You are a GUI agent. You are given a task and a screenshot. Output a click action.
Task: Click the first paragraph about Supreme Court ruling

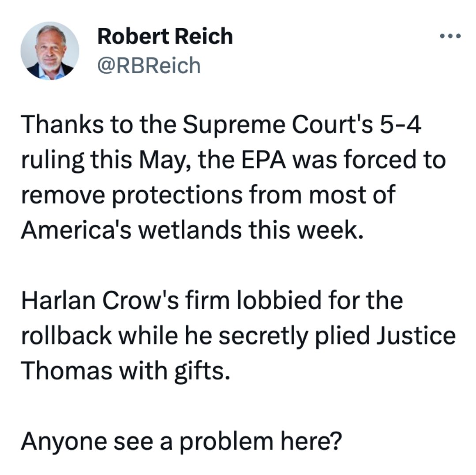pyautogui.click(x=233, y=177)
